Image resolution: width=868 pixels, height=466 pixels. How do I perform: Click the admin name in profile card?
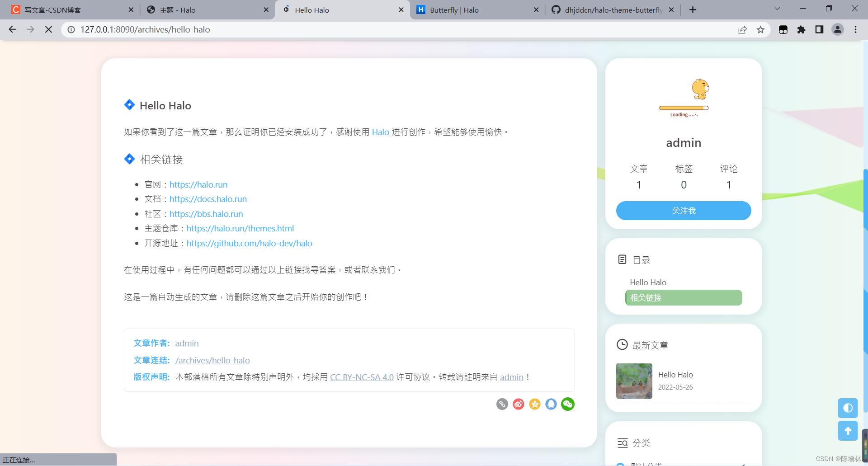pyautogui.click(x=684, y=143)
